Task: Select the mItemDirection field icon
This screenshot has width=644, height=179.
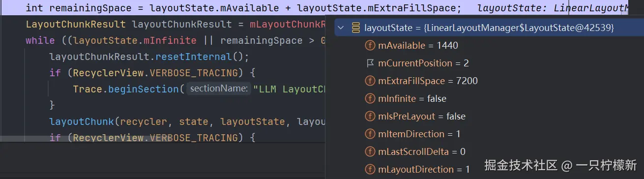Action: click(370, 134)
